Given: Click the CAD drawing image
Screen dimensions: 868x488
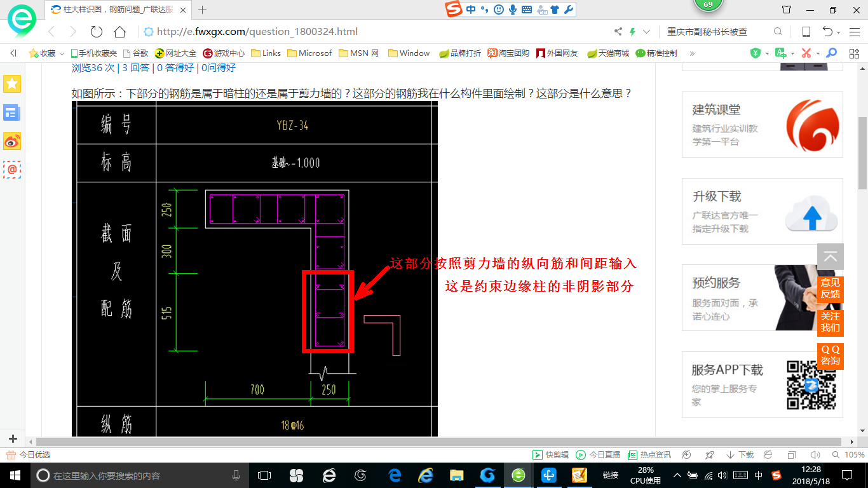Looking at the screenshot, I should 255,269.
